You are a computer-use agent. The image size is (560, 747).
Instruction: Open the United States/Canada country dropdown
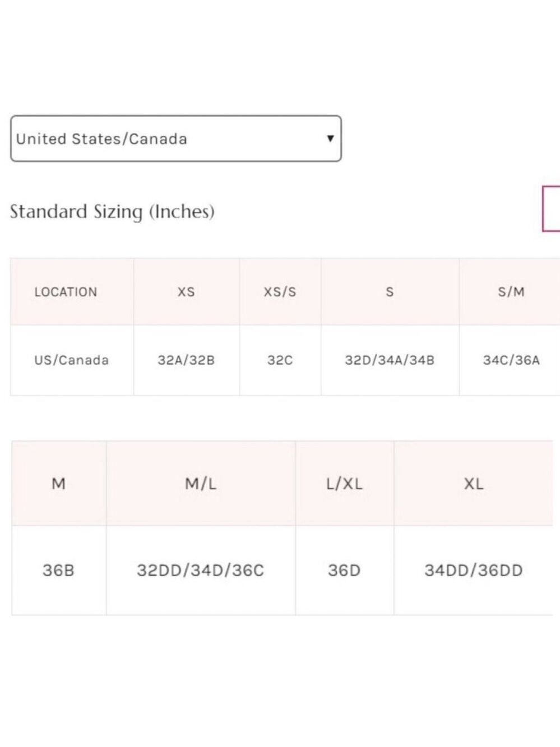coord(176,138)
